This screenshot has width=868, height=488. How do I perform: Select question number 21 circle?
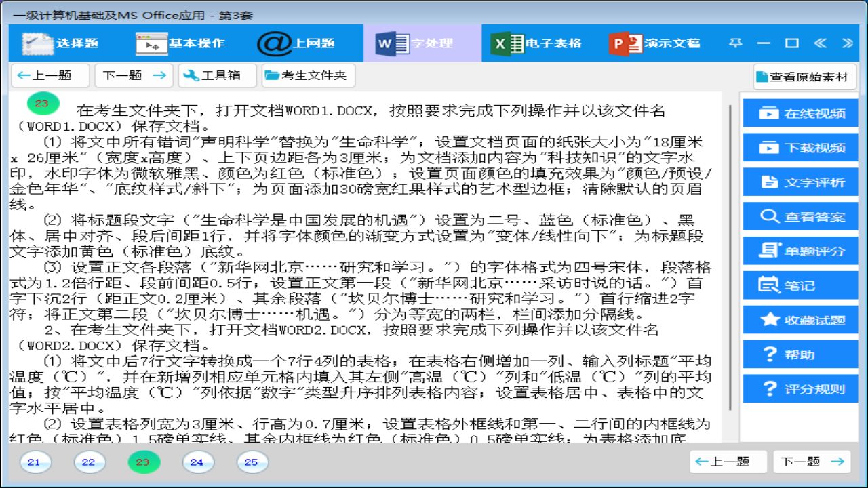click(36, 462)
